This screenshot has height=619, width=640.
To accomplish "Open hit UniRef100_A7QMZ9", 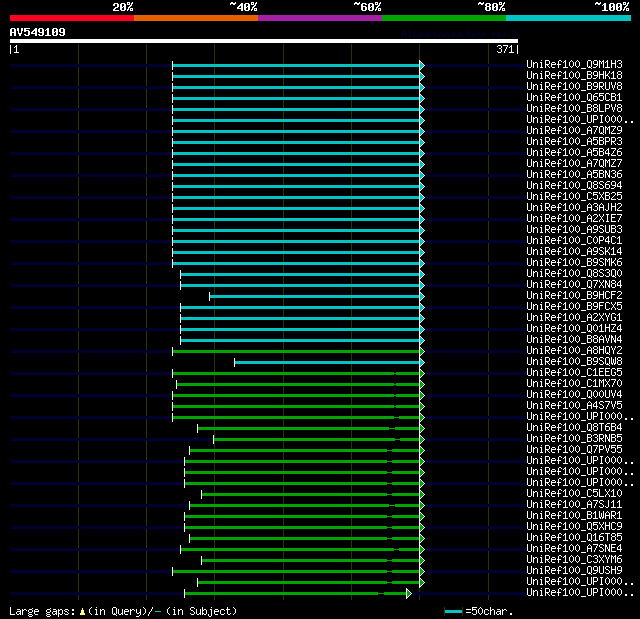I will pos(574,131).
